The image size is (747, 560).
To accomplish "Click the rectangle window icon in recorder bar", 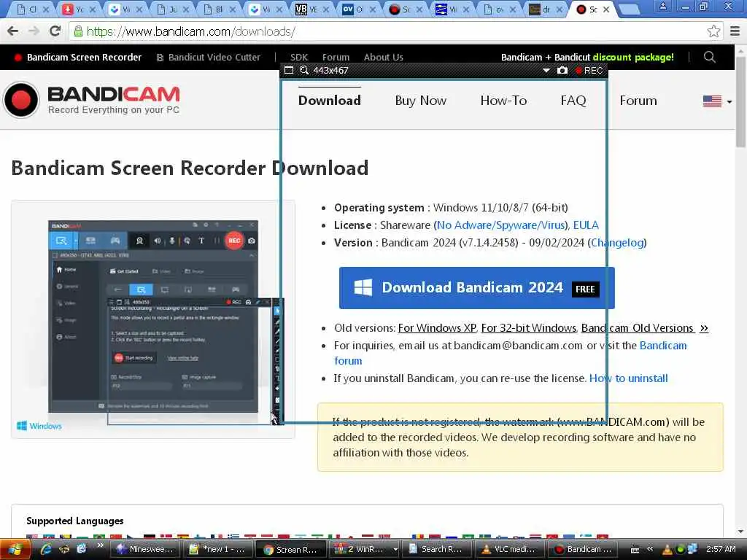I will pyautogui.click(x=289, y=71).
